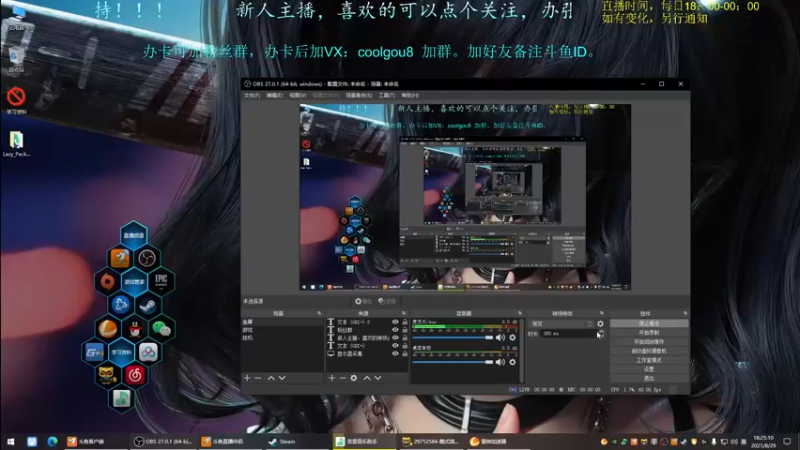
Task: Open the green music note hexagon icon
Action: 121,399
